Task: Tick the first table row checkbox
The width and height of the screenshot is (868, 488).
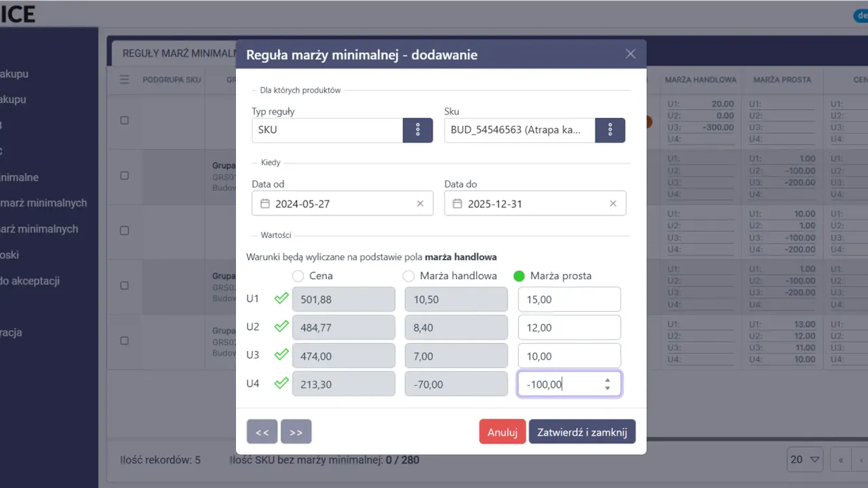Action: (x=124, y=120)
